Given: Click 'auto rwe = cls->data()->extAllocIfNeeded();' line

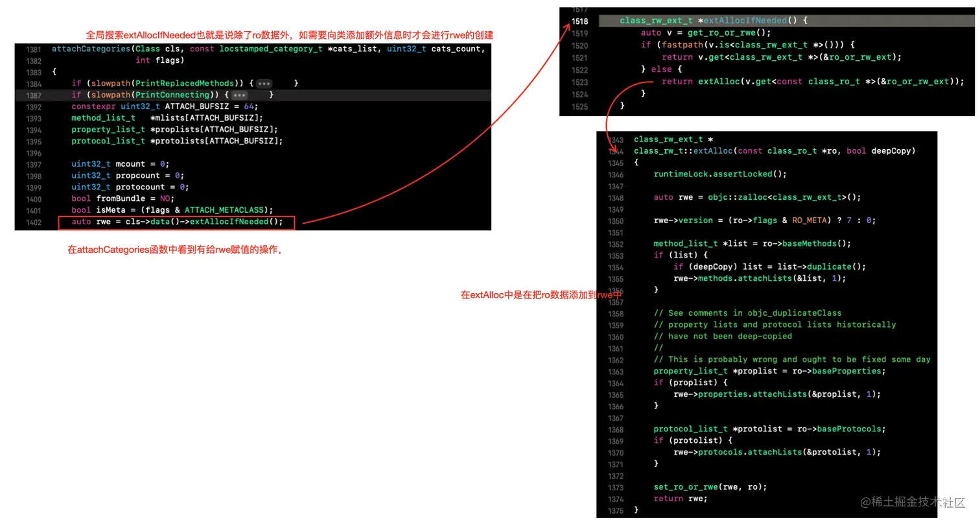Looking at the screenshot, I should point(178,222).
